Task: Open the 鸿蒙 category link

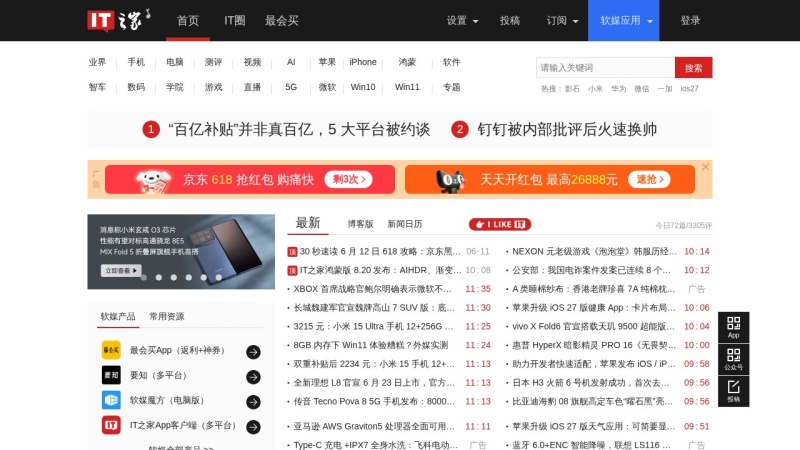Action: tap(407, 62)
